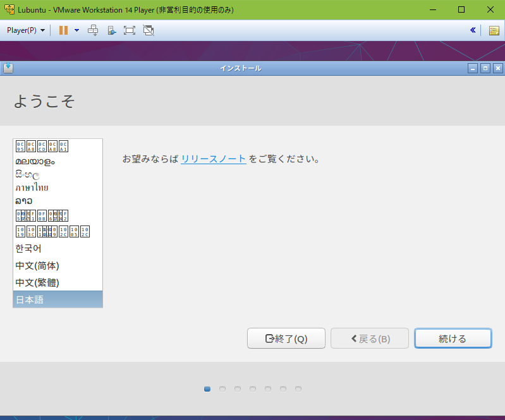Image resolution: width=505 pixels, height=420 pixels.
Task: Click the 戻る(B) back button
Action: click(x=370, y=339)
